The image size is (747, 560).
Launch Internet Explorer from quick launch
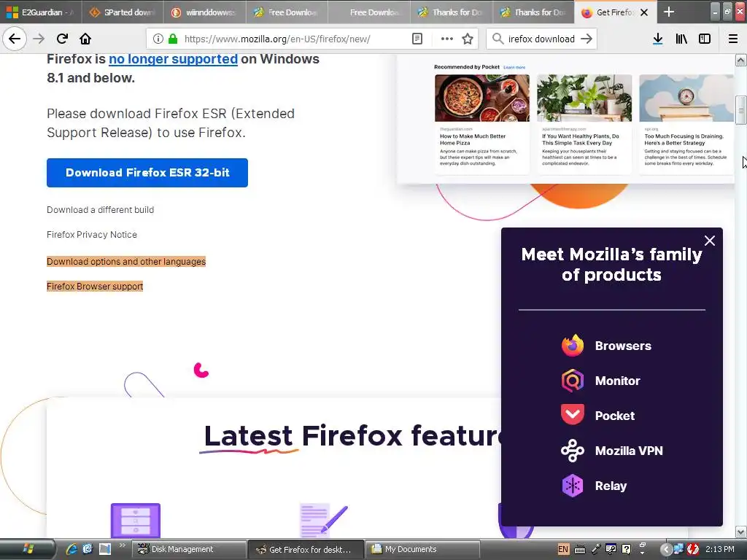[71, 549]
